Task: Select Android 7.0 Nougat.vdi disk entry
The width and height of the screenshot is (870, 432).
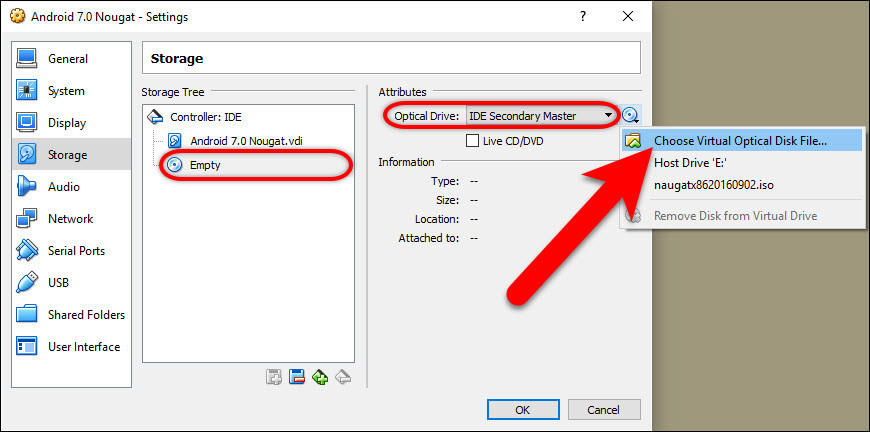Action: 246,141
